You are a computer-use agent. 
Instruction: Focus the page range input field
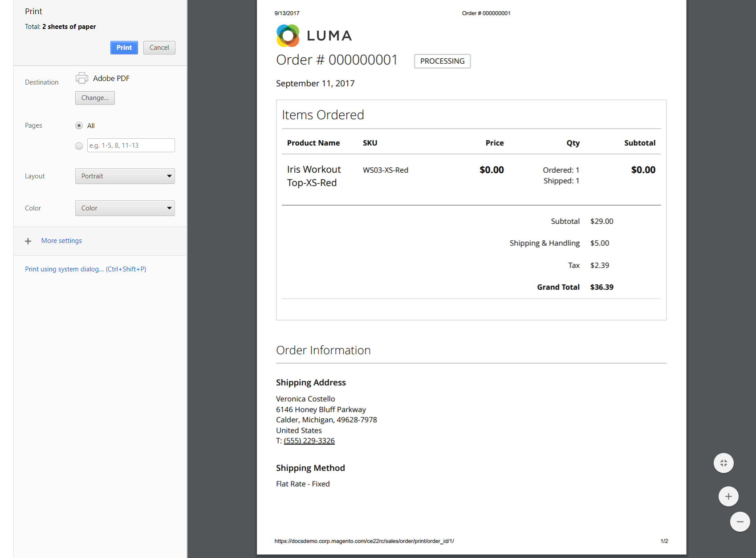click(x=131, y=146)
